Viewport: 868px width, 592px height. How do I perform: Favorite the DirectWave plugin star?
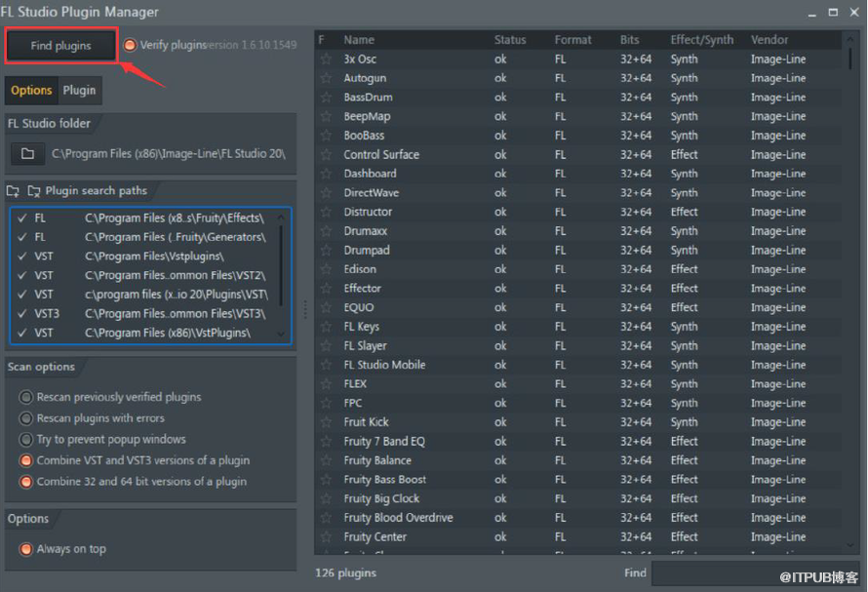[x=326, y=193]
